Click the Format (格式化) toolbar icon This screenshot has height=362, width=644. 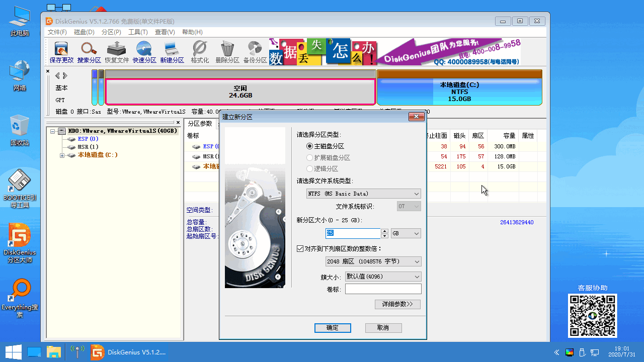[200, 52]
